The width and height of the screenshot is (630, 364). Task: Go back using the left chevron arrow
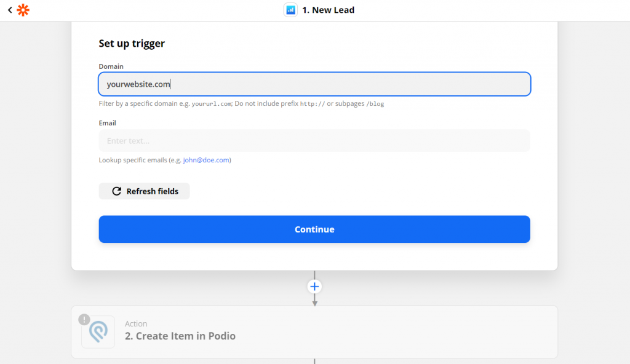10,10
